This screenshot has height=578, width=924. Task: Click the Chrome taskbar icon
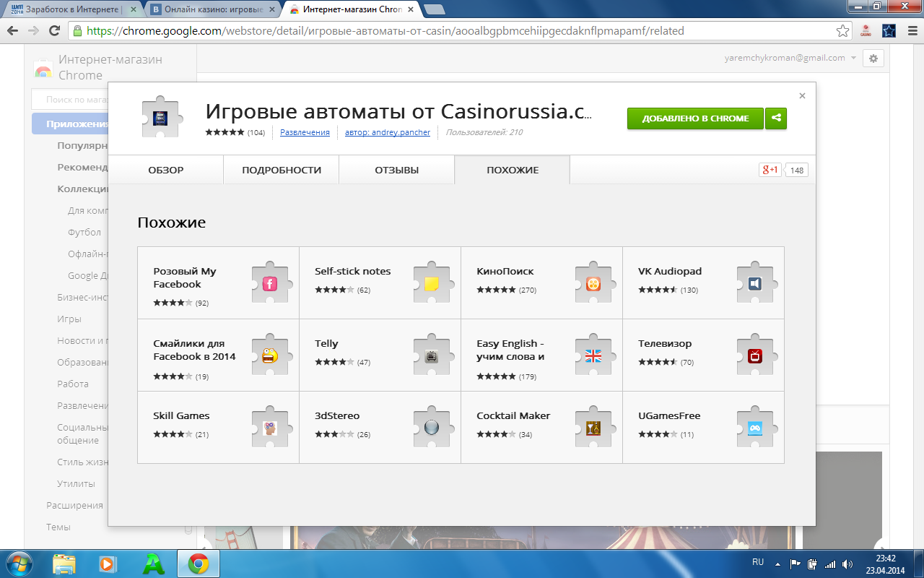(x=199, y=564)
